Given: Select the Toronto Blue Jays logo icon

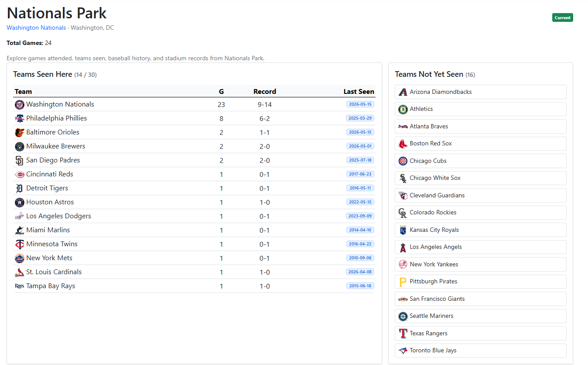Looking at the screenshot, I should tap(403, 351).
